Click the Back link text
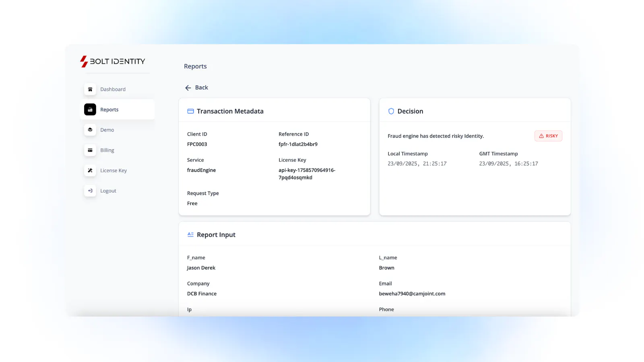644x362 pixels. click(202, 88)
